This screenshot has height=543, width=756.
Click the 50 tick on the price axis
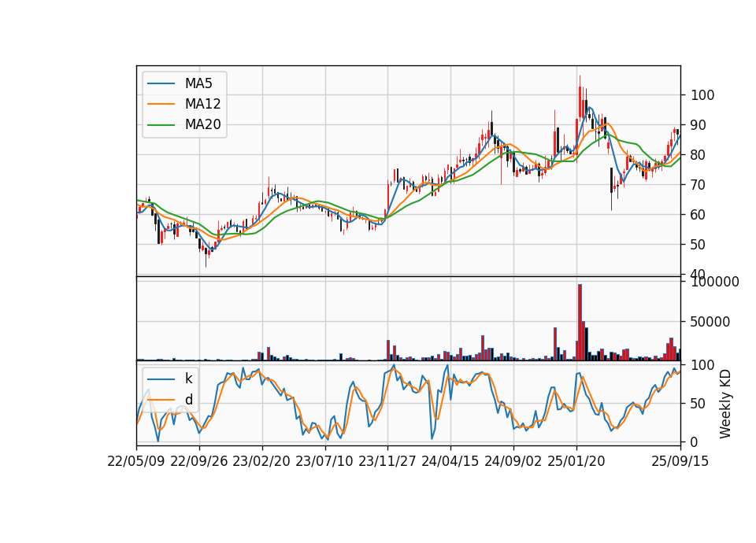pos(699,245)
